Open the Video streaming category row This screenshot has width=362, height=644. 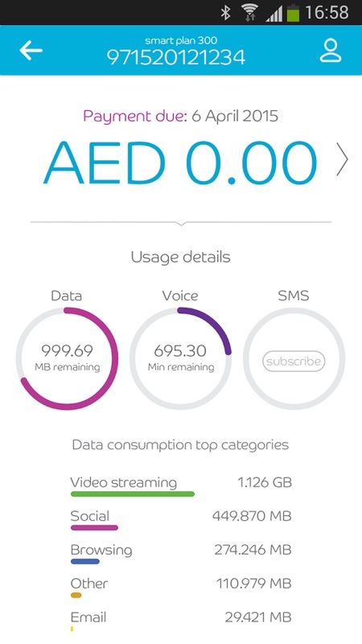point(181,485)
